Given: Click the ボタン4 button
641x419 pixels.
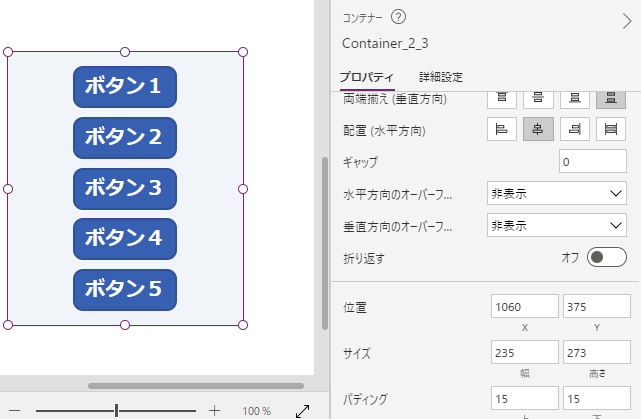Looking at the screenshot, I should point(125,239).
